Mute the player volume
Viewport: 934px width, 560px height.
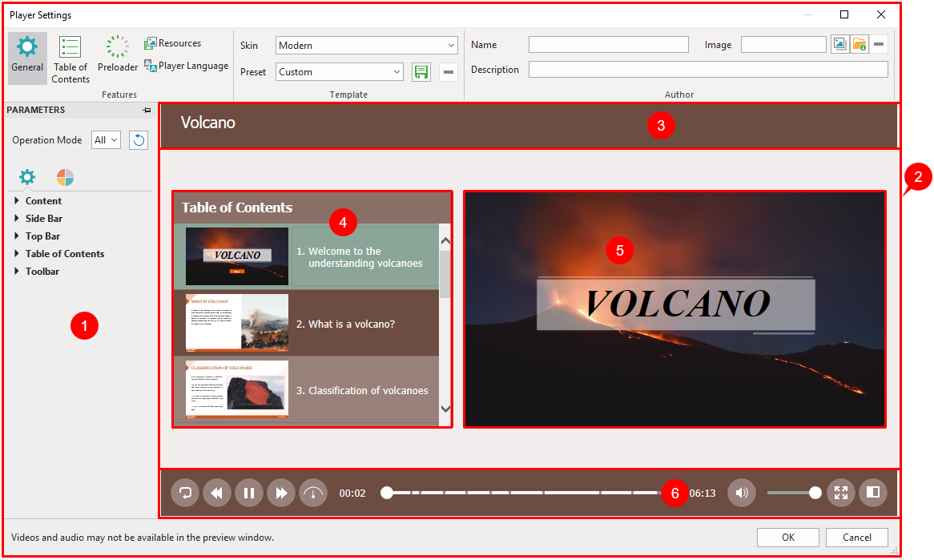click(x=742, y=493)
